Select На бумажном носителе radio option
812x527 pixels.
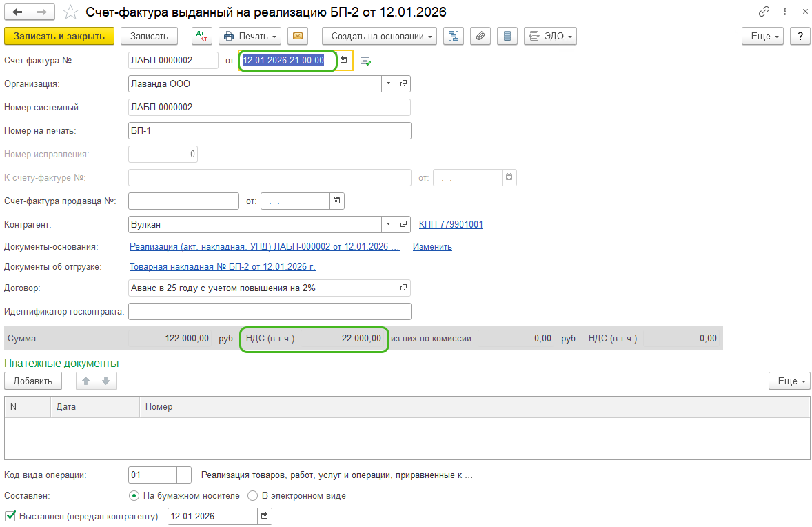[x=134, y=495]
